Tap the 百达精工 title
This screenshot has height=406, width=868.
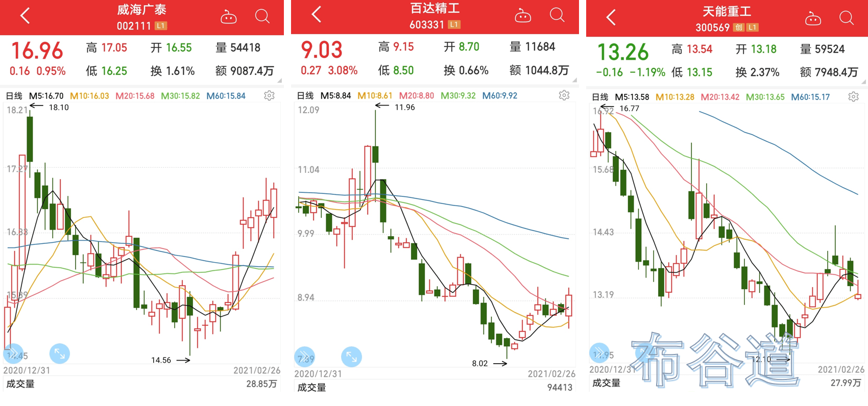coord(435,8)
